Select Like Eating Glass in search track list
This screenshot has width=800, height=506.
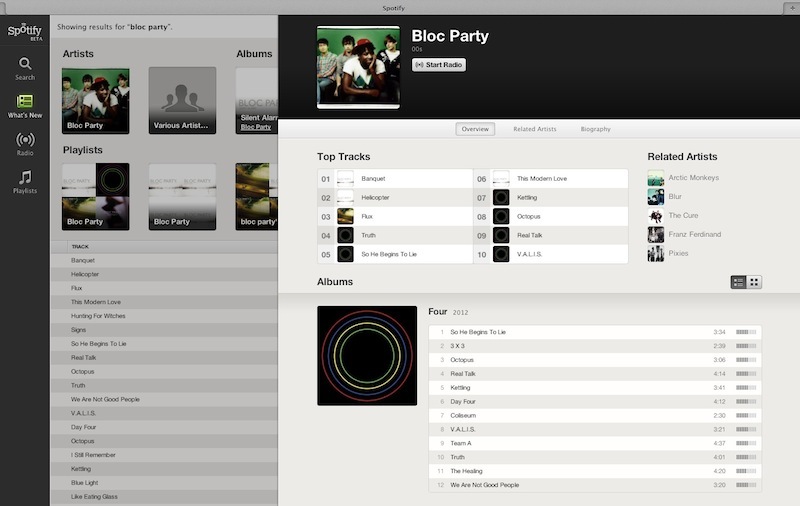[x=164, y=496]
